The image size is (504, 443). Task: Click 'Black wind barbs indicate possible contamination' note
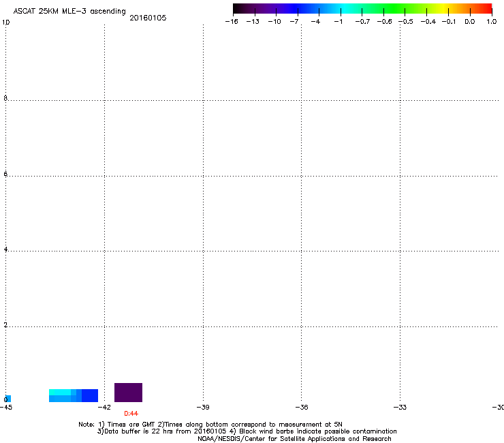point(318,431)
